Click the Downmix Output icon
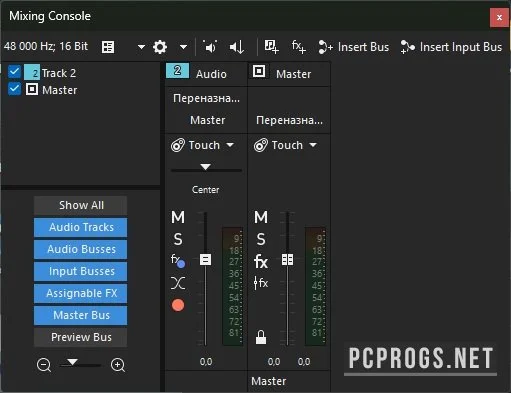 click(x=237, y=47)
